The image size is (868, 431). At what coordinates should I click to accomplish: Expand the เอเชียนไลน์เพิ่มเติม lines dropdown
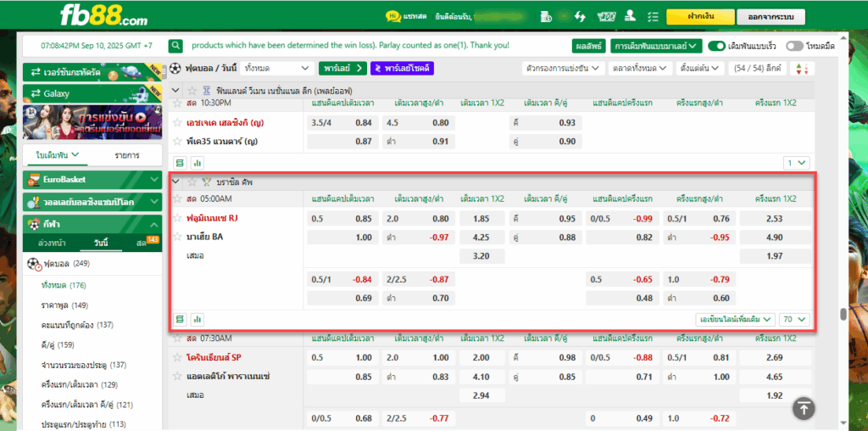[x=735, y=319]
